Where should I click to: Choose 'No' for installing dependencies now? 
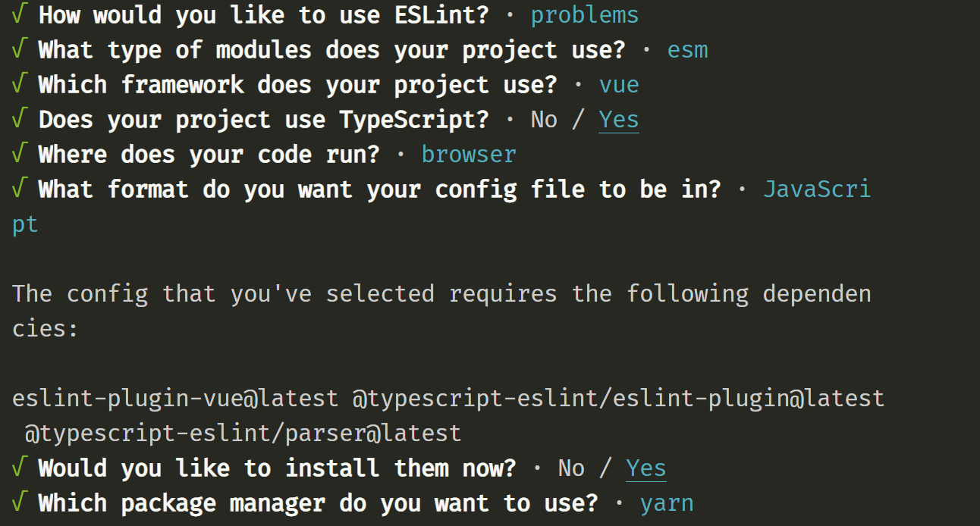point(571,468)
